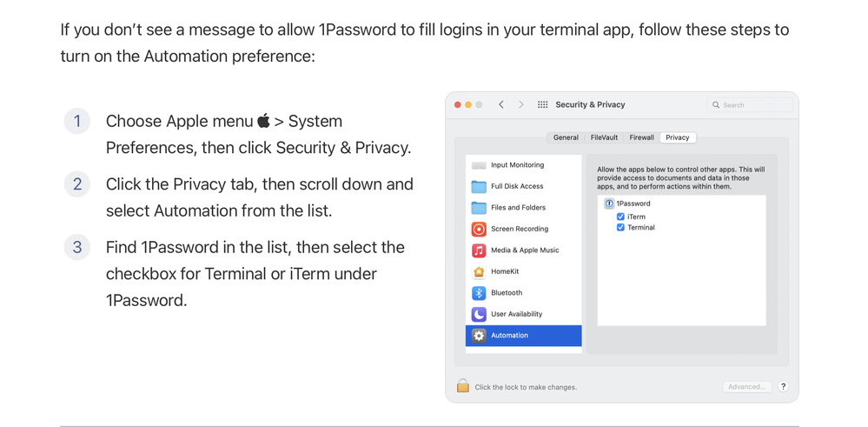
Task: Click the HomeKit house icon
Action: click(479, 271)
